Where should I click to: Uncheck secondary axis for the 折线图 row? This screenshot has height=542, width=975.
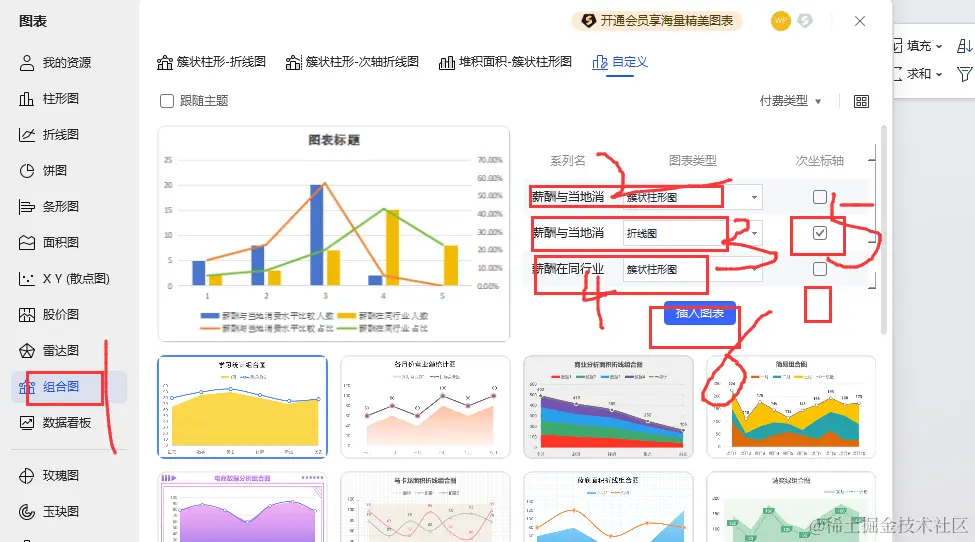[820, 233]
